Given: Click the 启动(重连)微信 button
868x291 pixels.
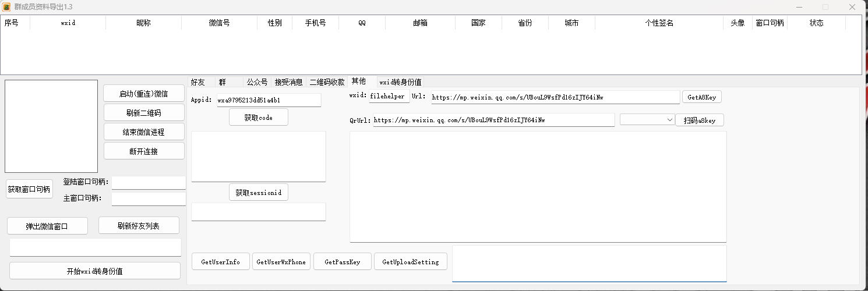Looking at the screenshot, I should pyautogui.click(x=144, y=94).
